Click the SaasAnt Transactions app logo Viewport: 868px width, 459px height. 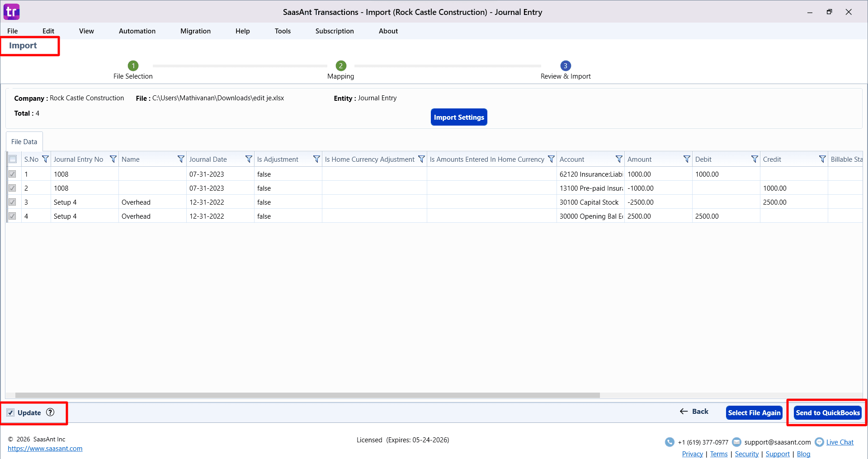[x=11, y=12]
